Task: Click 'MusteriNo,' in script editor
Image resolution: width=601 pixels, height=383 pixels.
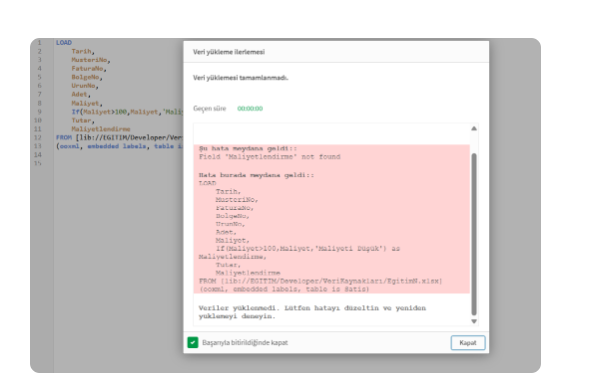Action: pos(91,60)
